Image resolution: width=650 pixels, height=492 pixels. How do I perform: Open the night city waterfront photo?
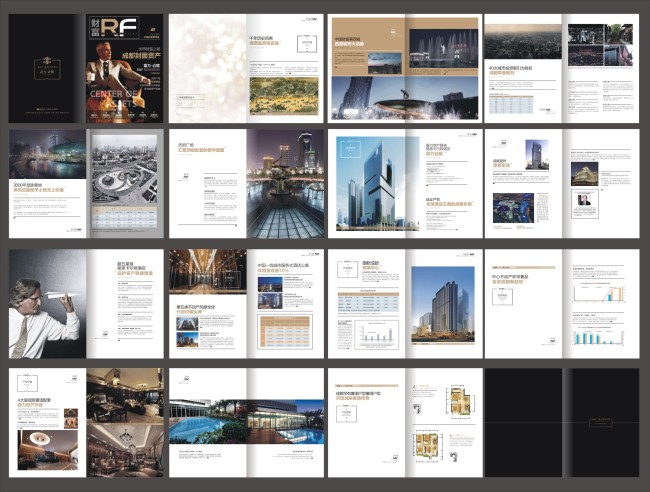[47, 156]
